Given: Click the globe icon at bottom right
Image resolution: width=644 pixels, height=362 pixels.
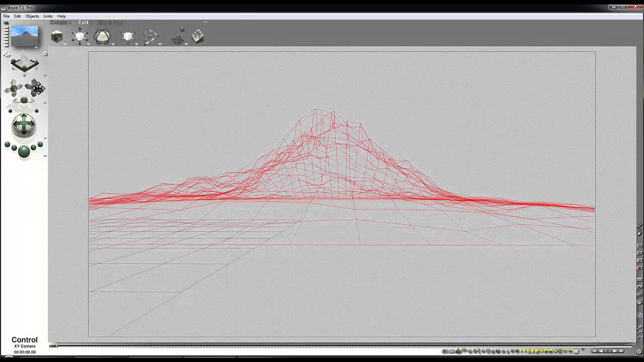Looking at the screenshot, I should point(639,351).
